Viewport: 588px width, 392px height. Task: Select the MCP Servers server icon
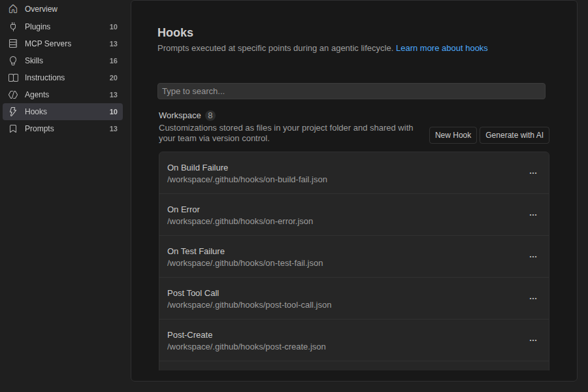[13, 44]
